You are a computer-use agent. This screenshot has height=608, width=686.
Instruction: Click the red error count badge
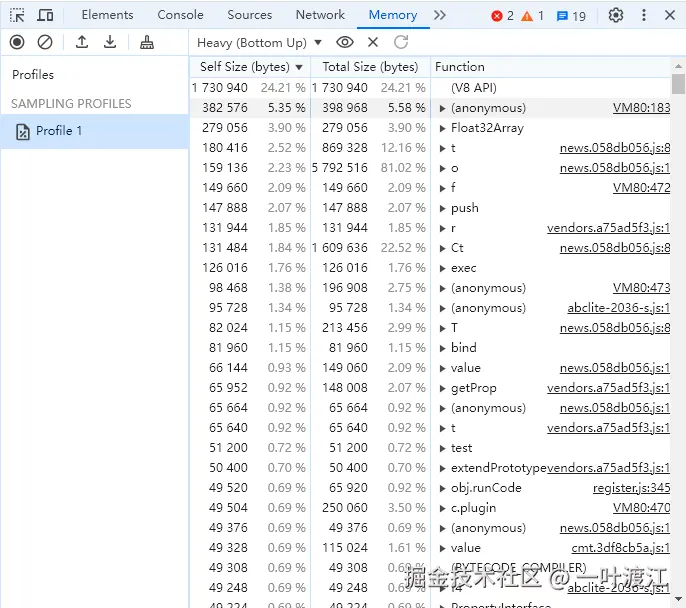(502, 16)
